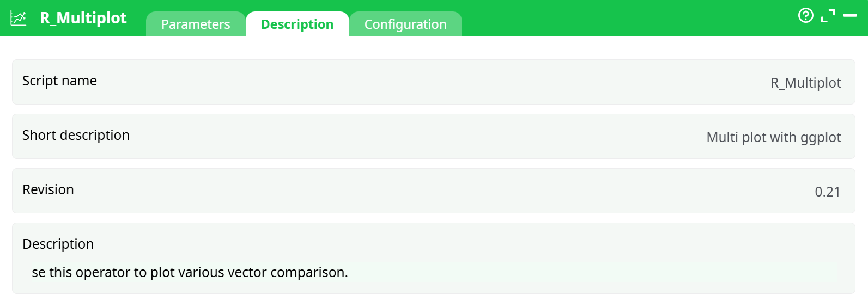This screenshot has width=868, height=307.
Task: Open help via the question mark icon
Action: 805,15
